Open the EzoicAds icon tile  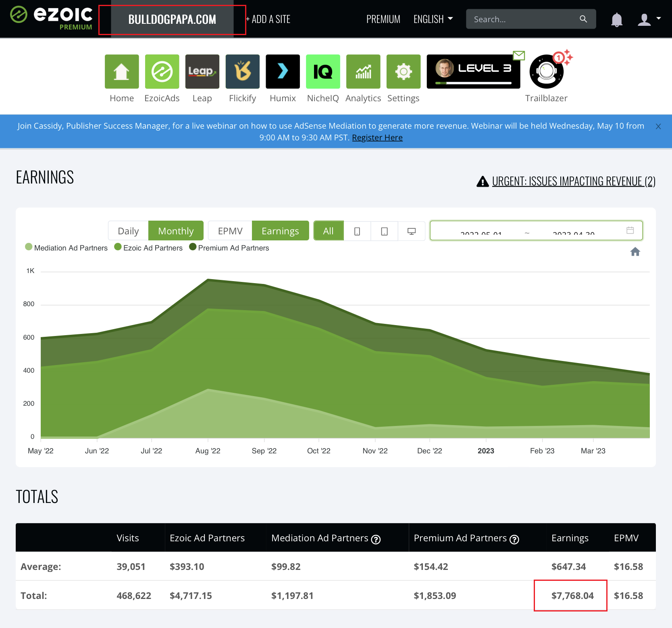click(162, 71)
